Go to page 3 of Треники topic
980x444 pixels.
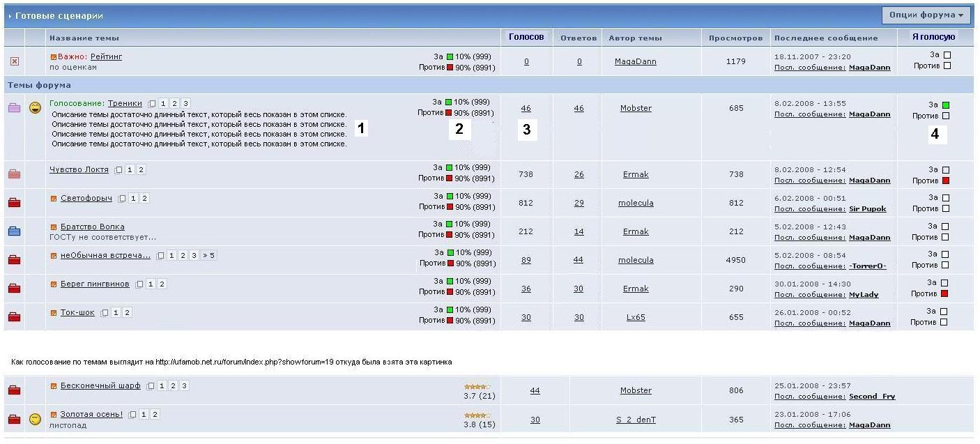tap(185, 104)
